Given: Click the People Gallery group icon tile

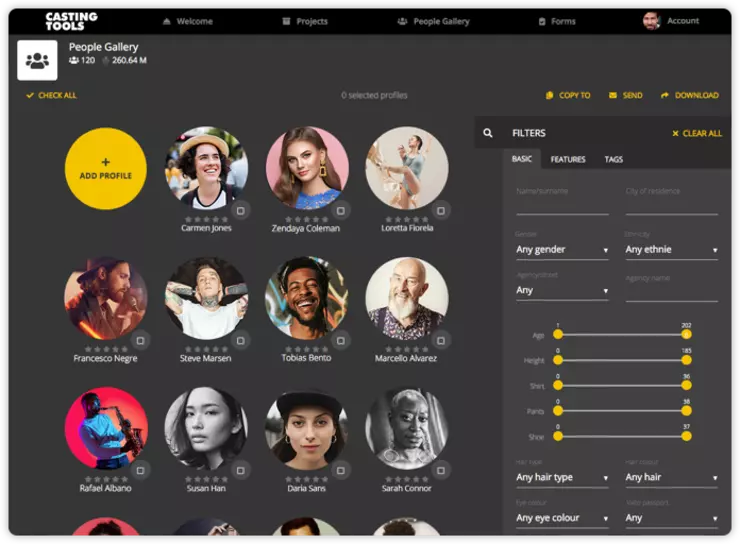Looking at the screenshot, I should pos(37,60).
